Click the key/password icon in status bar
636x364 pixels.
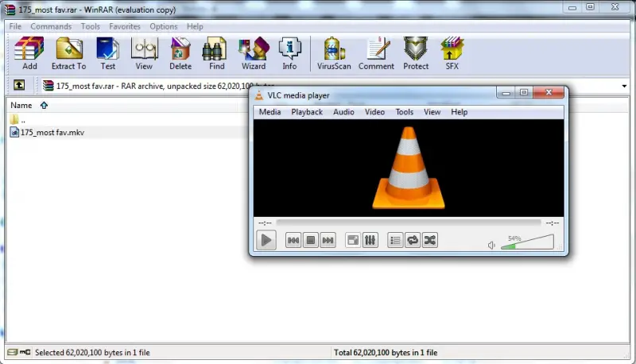(x=25, y=352)
